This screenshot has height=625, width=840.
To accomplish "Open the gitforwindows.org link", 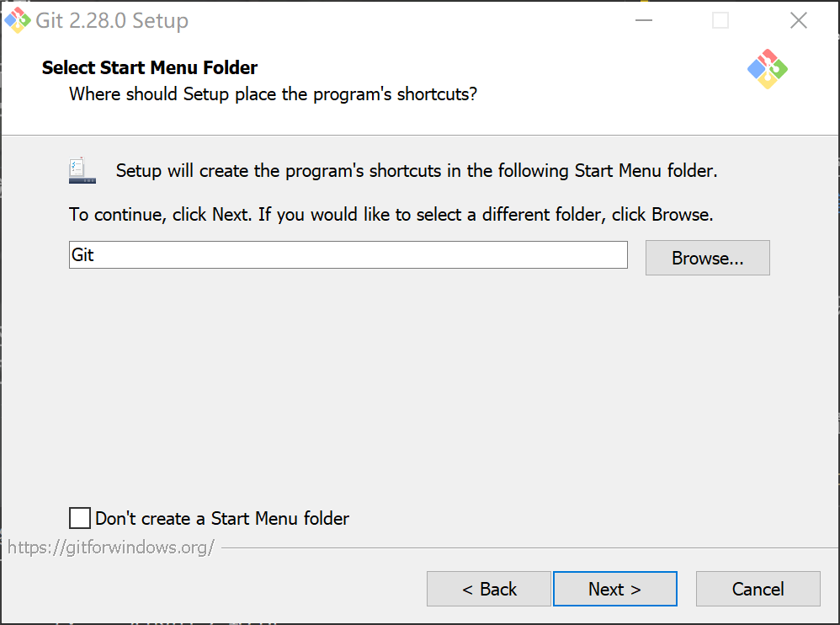I will pos(109,548).
